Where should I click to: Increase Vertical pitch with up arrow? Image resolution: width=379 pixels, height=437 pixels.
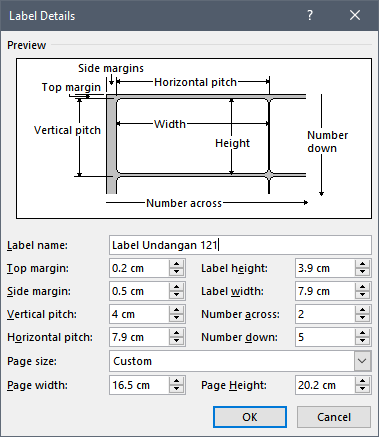(x=177, y=310)
